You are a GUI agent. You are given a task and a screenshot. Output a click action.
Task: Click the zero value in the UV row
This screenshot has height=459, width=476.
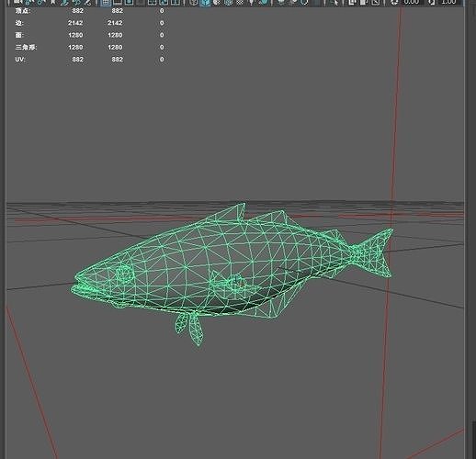click(162, 60)
